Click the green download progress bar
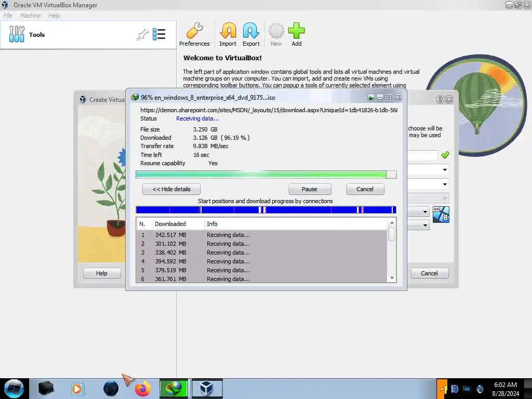The height and width of the screenshot is (399, 532). [x=266, y=175]
